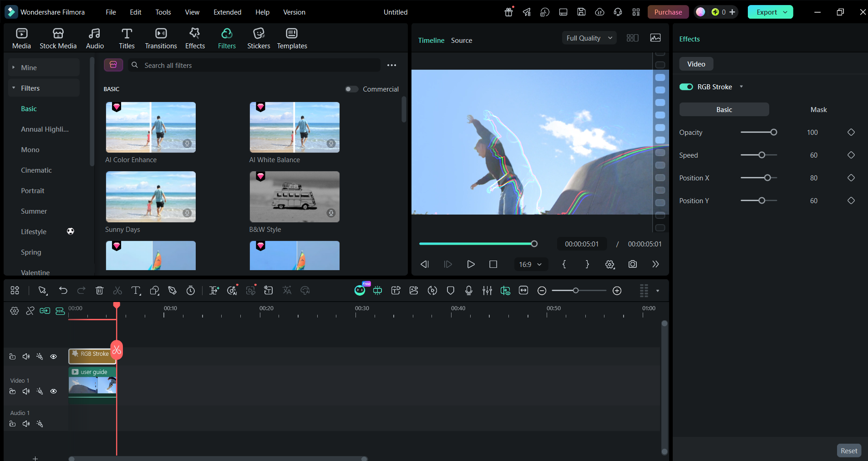Select the Split scissors tool in toolbar
Viewport: 868px width, 461px height.
[x=117, y=291]
